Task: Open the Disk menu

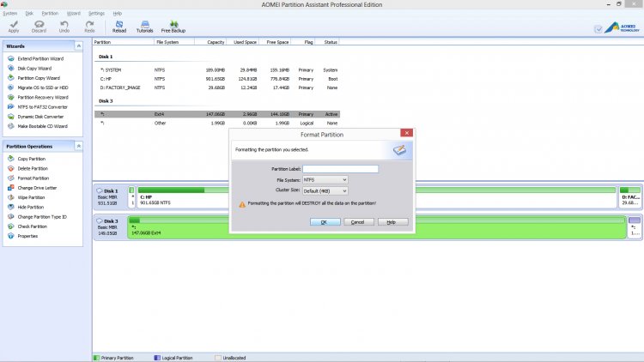Action: click(29, 14)
